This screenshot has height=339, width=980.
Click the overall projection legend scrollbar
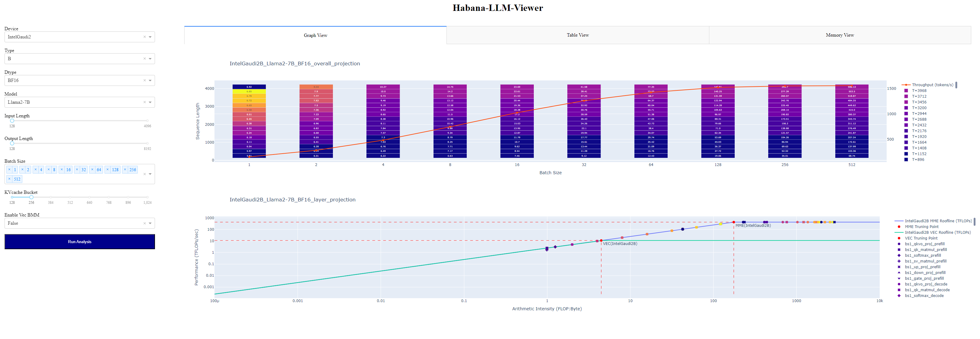[x=956, y=85]
